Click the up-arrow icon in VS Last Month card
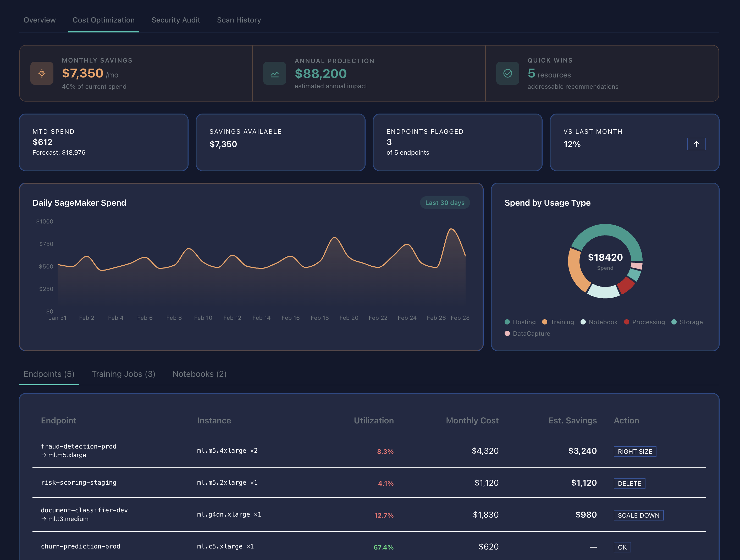Screen dimensions: 740x560 click(696, 144)
